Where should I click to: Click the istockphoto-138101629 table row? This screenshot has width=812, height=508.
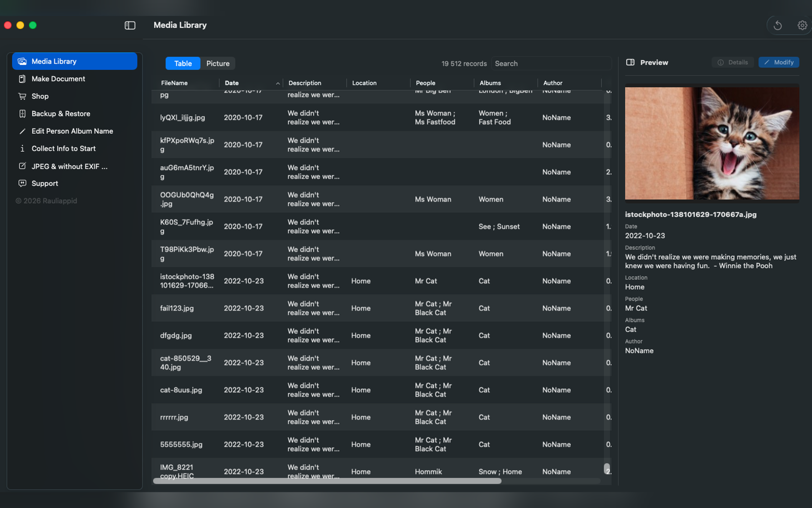tap(382, 281)
